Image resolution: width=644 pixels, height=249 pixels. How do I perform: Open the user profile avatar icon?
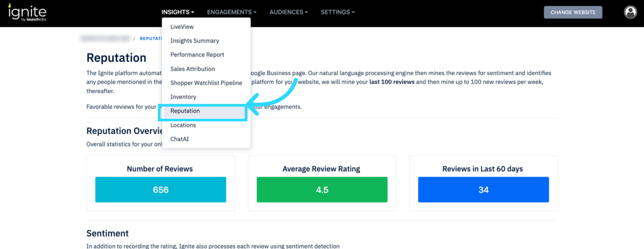[x=630, y=12]
